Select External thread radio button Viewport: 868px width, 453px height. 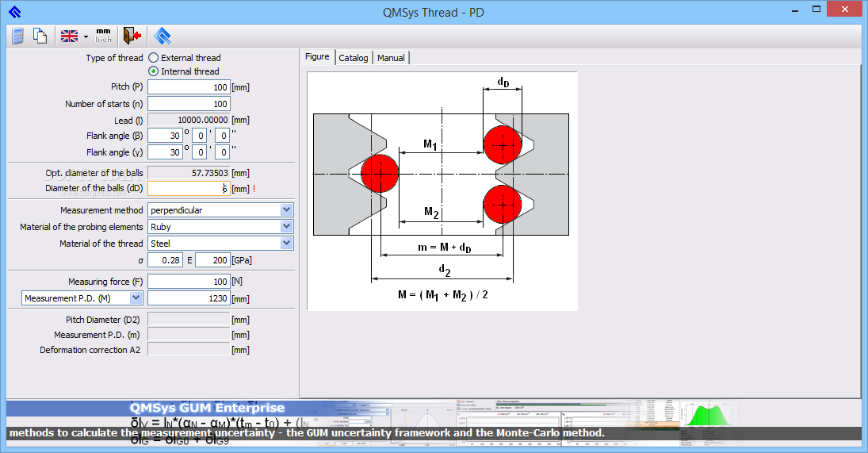[x=154, y=58]
